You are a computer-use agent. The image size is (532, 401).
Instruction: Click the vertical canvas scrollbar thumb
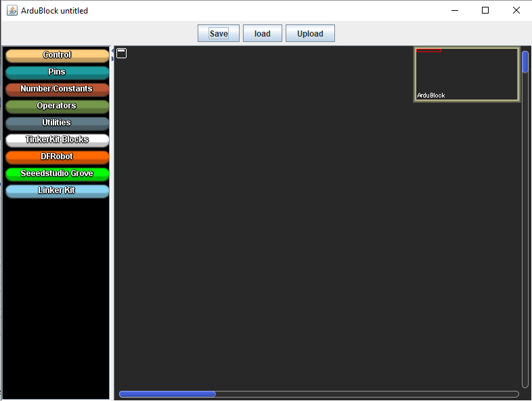[525, 62]
